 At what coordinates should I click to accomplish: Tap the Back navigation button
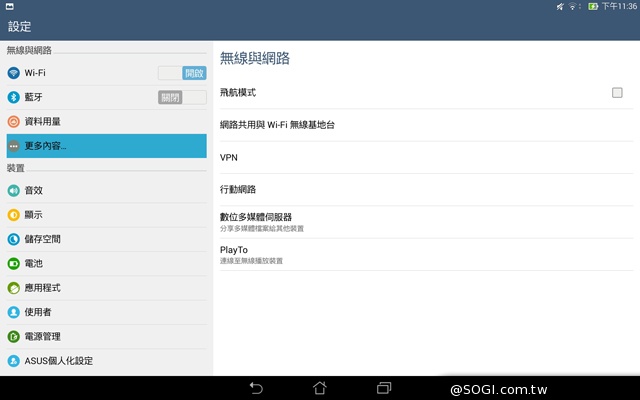256,388
